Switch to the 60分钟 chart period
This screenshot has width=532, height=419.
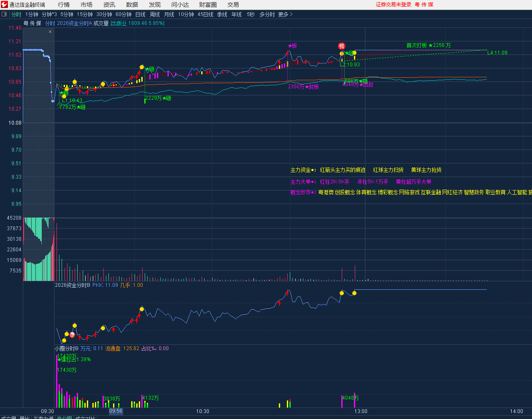click(123, 14)
